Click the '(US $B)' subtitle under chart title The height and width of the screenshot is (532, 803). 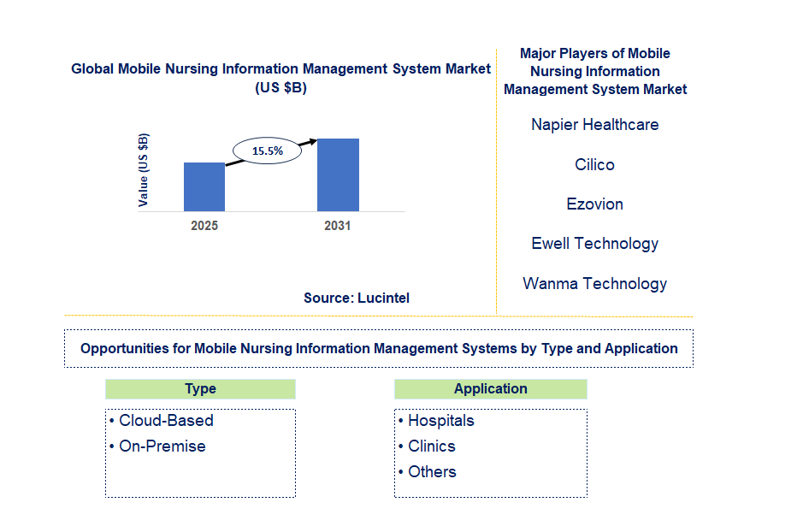pos(280,88)
